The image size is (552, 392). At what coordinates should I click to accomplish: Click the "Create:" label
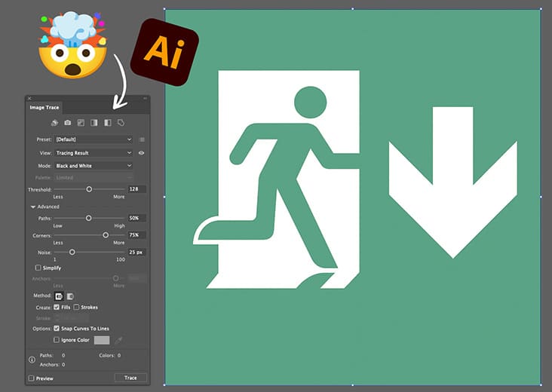[x=44, y=308]
